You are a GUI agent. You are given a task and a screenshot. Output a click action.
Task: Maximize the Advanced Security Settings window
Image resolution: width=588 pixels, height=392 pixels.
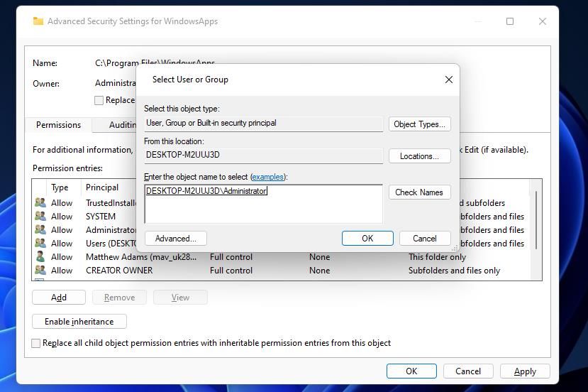(x=510, y=21)
